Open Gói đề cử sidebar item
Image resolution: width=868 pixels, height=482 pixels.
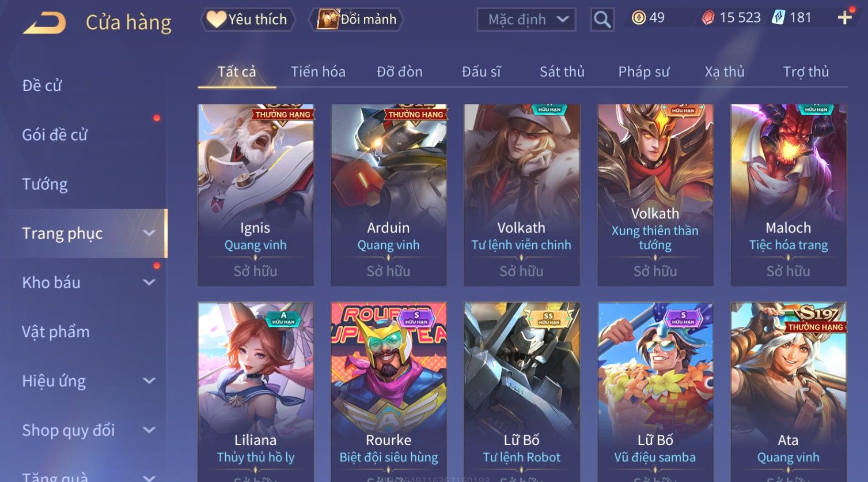(x=55, y=135)
